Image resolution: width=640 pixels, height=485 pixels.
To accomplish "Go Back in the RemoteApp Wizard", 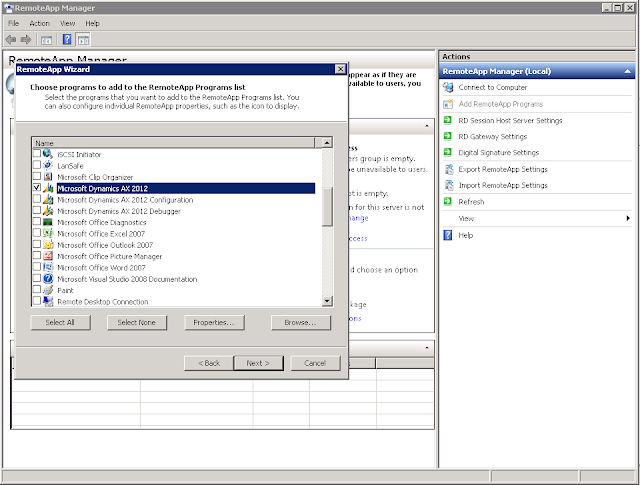I will (x=209, y=363).
